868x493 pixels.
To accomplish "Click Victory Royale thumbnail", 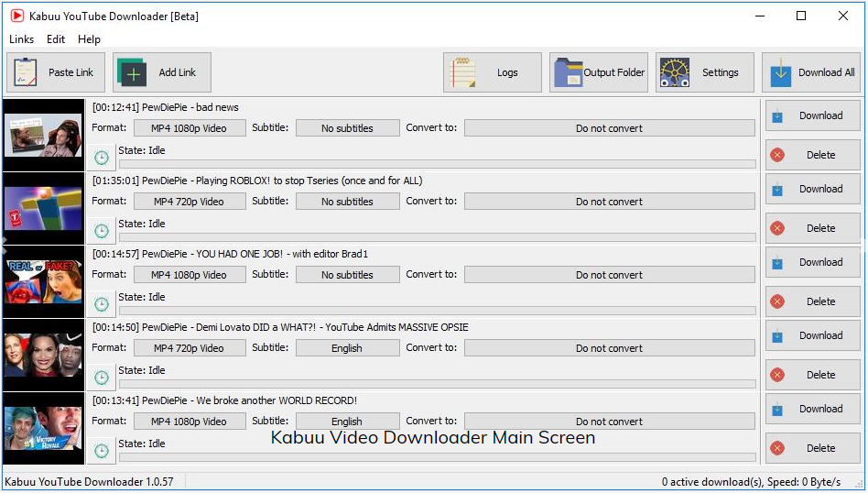I will click(x=44, y=428).
